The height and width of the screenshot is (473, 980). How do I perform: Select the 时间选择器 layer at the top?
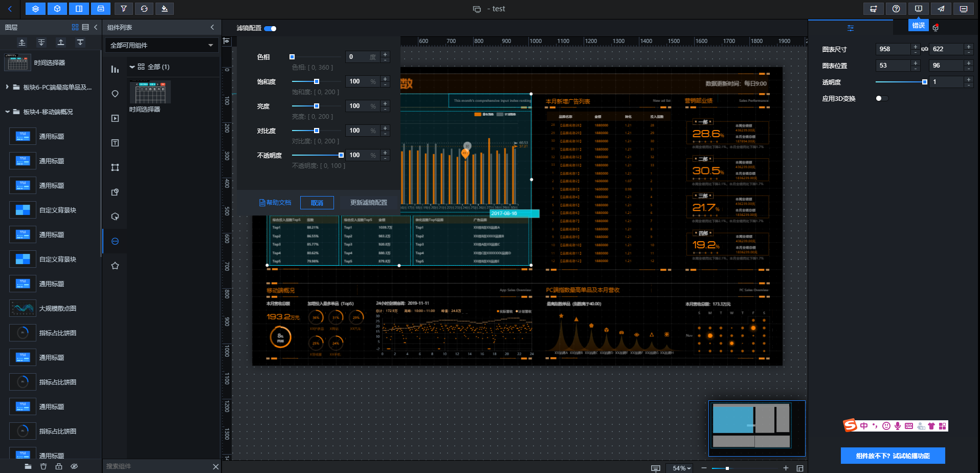(x=51, y=62)
